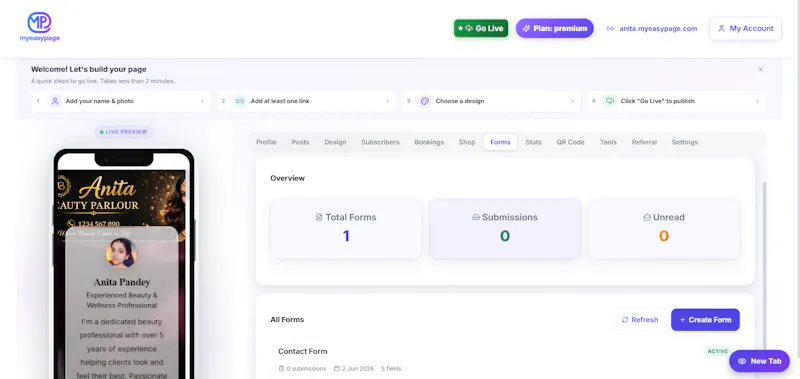The image size is (800, 379).
Task: Click the person icon in step 1
Action: click(x=55, y=101)
